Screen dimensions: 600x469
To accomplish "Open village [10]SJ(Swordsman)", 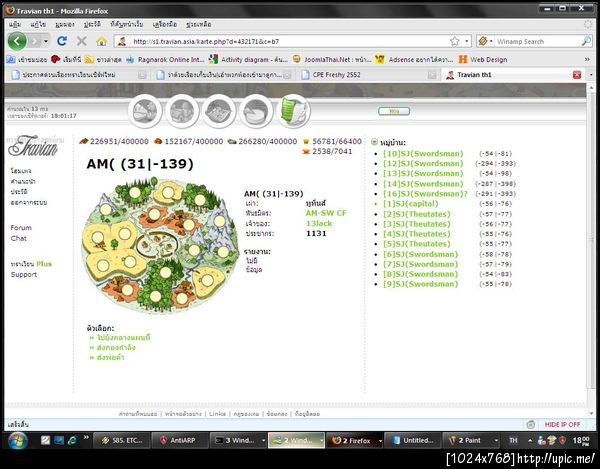I will 423,153.
